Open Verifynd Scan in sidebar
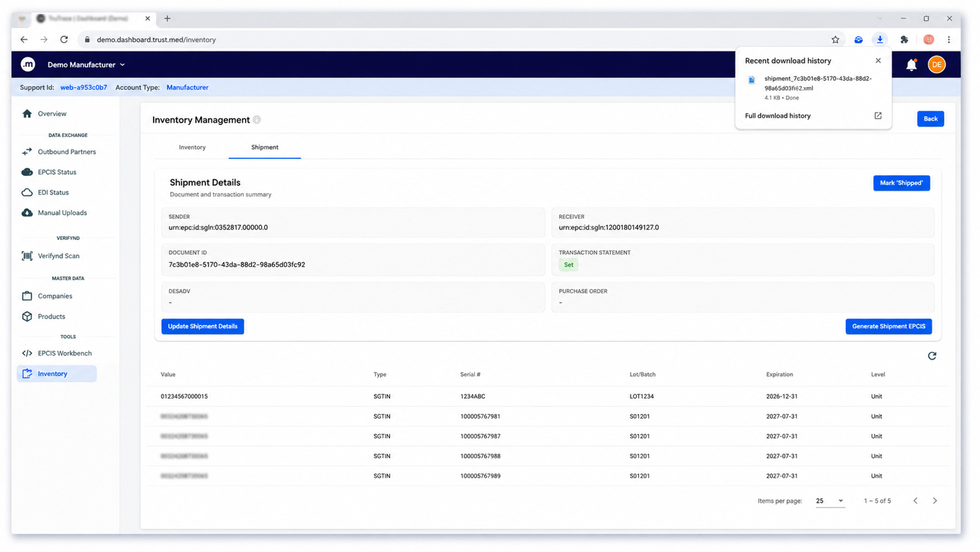Screen dimensions: 980x552 [57, 256]
